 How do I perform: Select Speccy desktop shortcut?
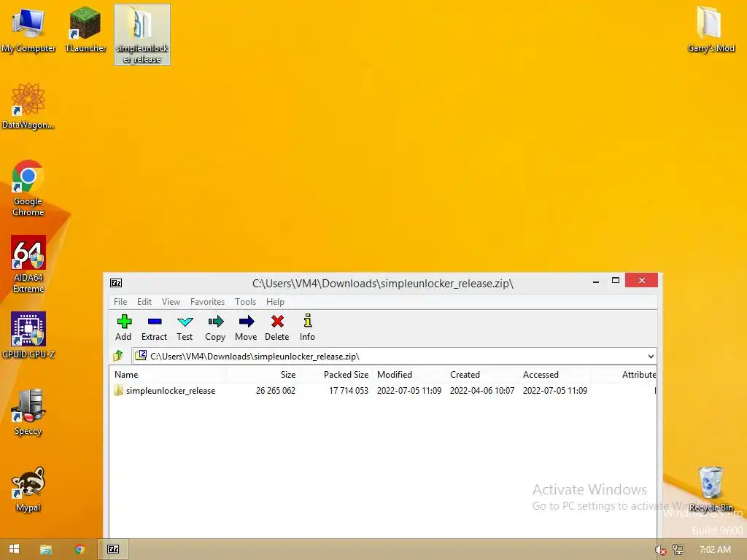click(x=28, y=413)
